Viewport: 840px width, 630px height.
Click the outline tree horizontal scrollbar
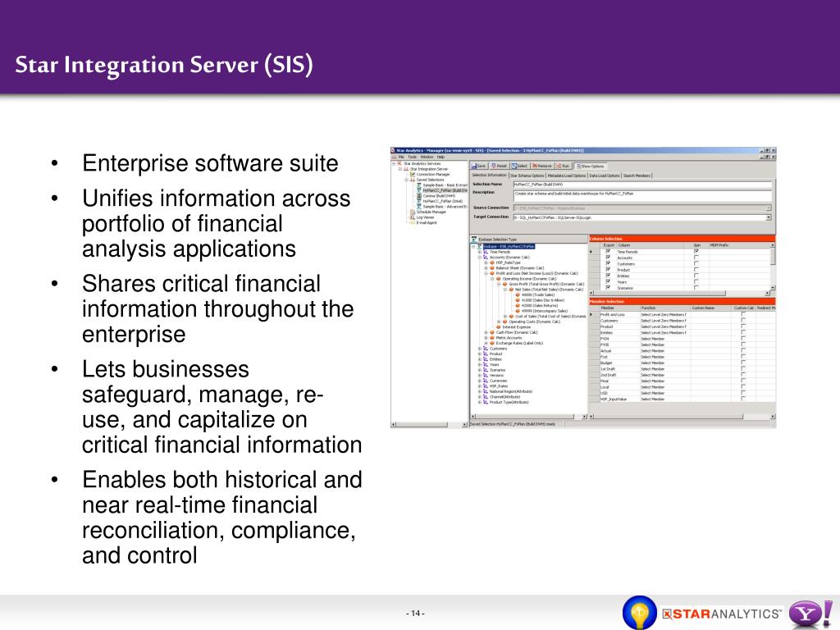click(x=529, y=416)
